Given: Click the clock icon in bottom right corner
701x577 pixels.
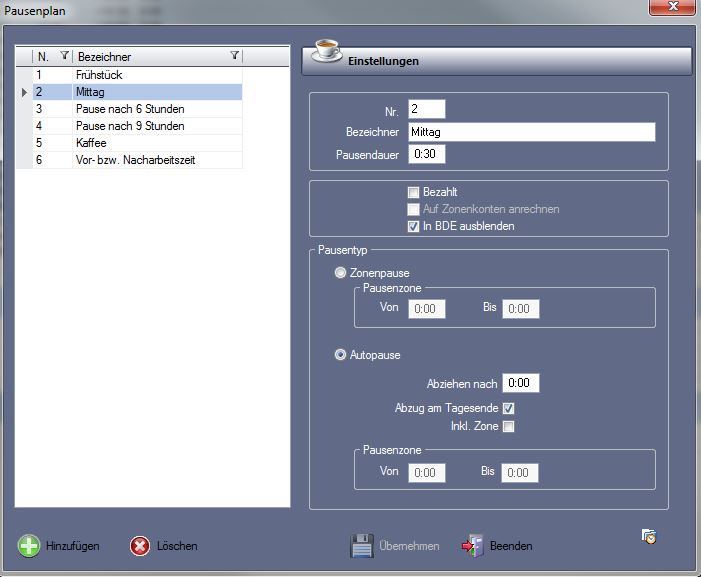Looking at the screenshot, I should (x=648, y=536).
